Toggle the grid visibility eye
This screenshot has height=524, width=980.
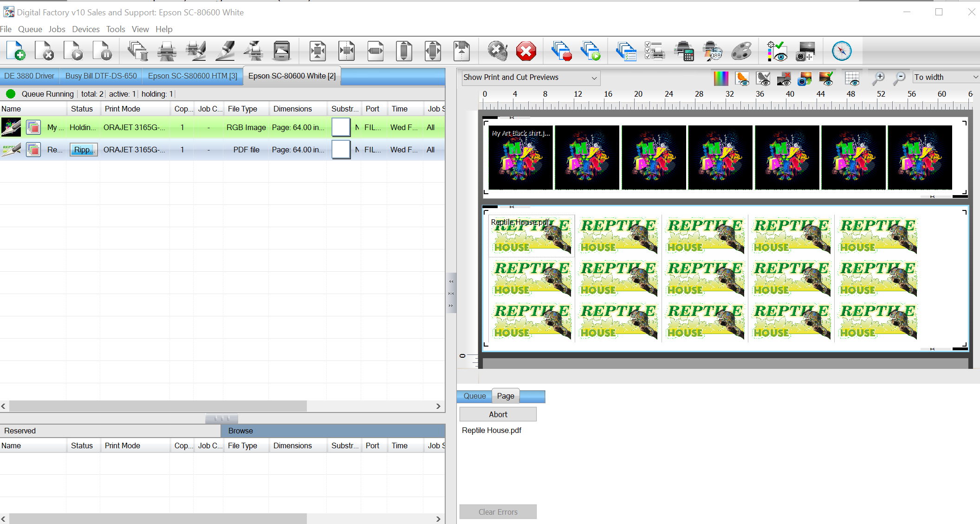[x=852, y=78]
